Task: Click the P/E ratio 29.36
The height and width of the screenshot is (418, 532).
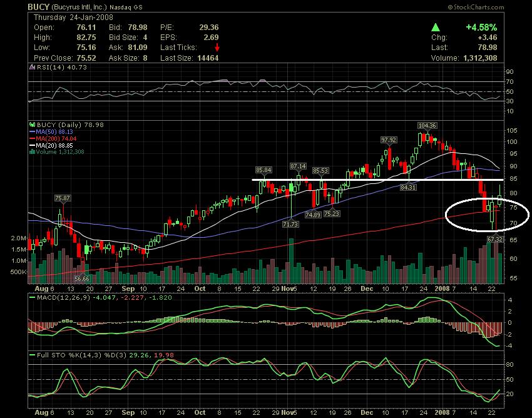Action: (208, 28)
